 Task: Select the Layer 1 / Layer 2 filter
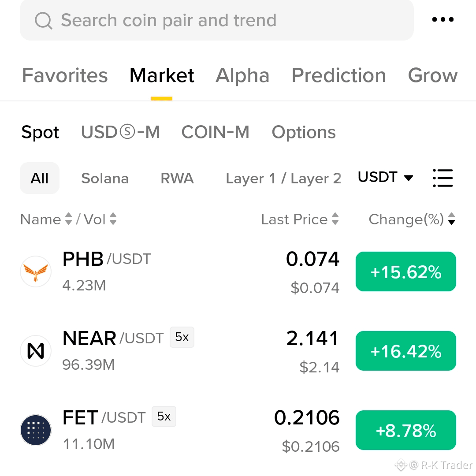283,178
